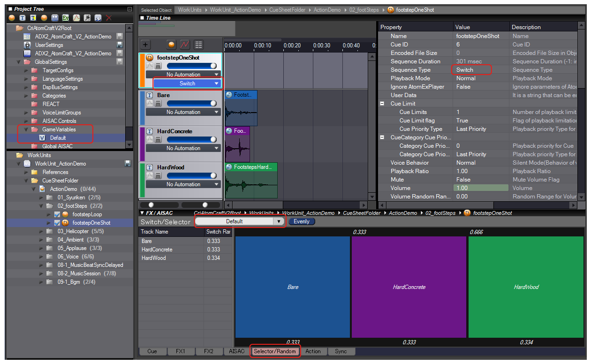
Task: Click the Selected Object label
Action: (x=156, y=10)
